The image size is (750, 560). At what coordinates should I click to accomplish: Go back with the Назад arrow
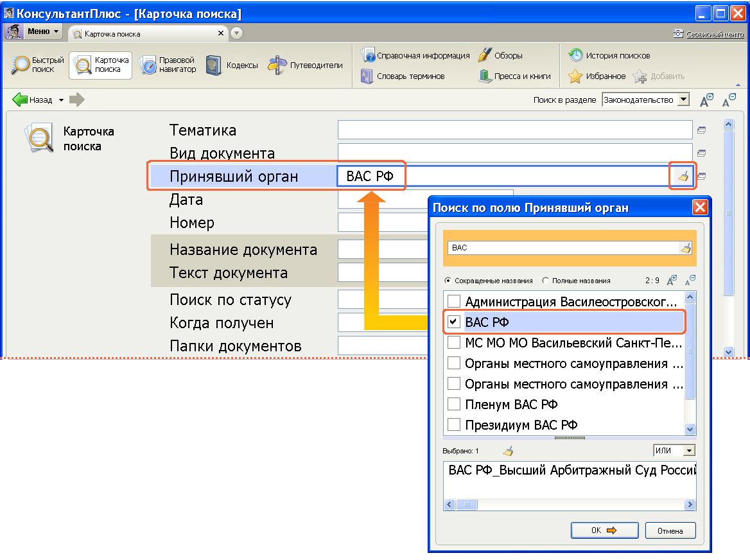(x=31, y=100)
